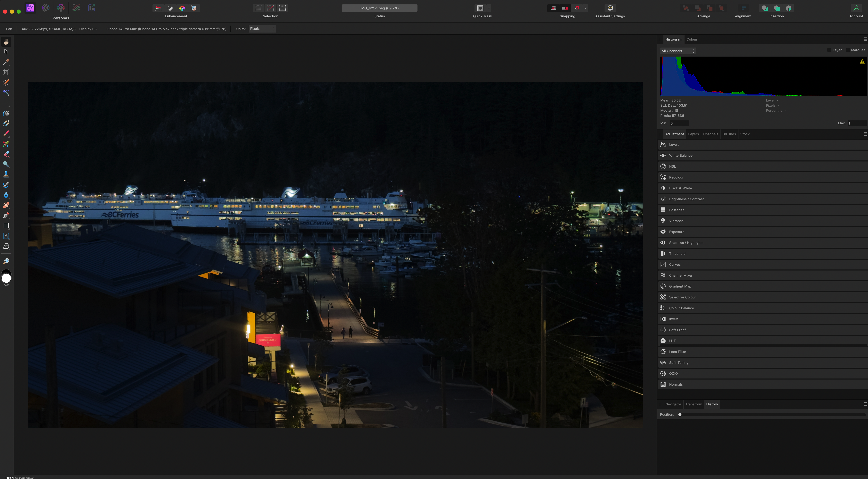The height and width of the screenshot is (479, 868).
Task: Select the Artistic Text tool
Action: (6, 236)
